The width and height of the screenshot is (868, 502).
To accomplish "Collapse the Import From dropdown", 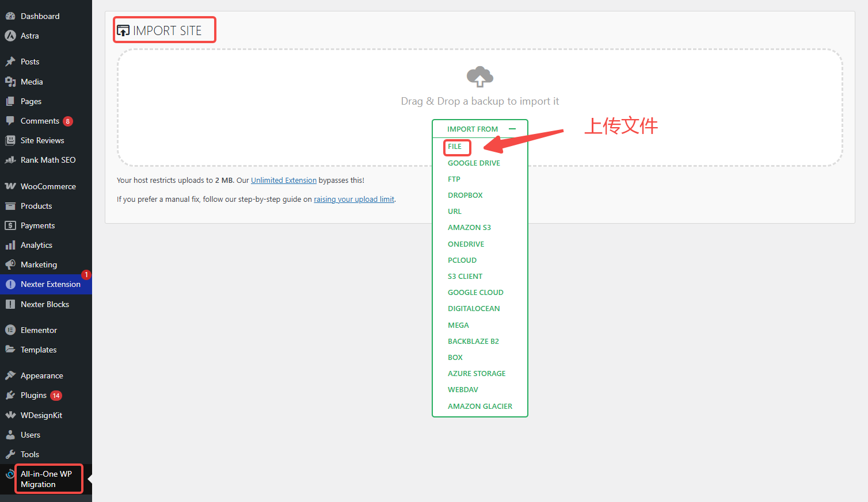I will (512, 129).
